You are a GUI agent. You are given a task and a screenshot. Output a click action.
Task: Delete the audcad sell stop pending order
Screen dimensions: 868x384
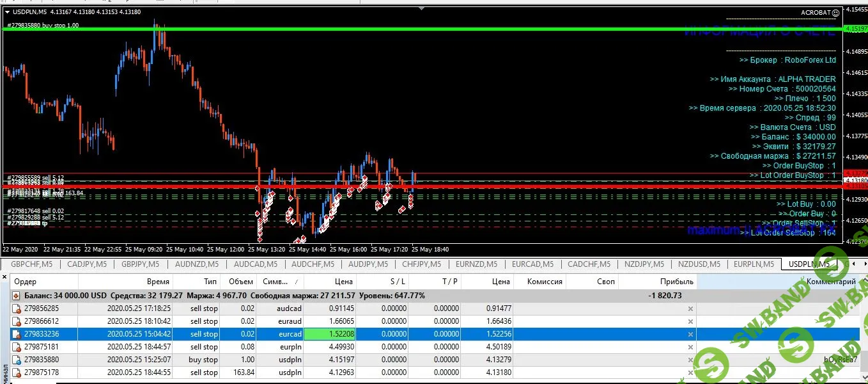click(x=690, y=308)
